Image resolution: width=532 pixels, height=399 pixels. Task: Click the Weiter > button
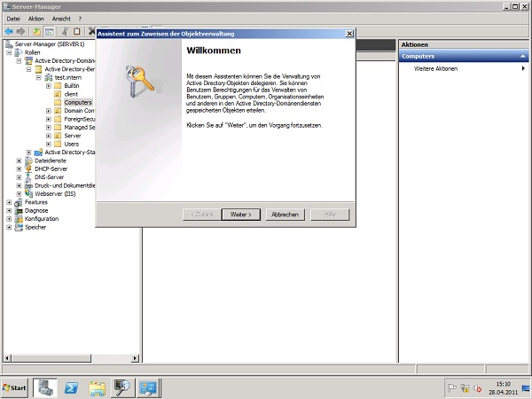[241, 215]
